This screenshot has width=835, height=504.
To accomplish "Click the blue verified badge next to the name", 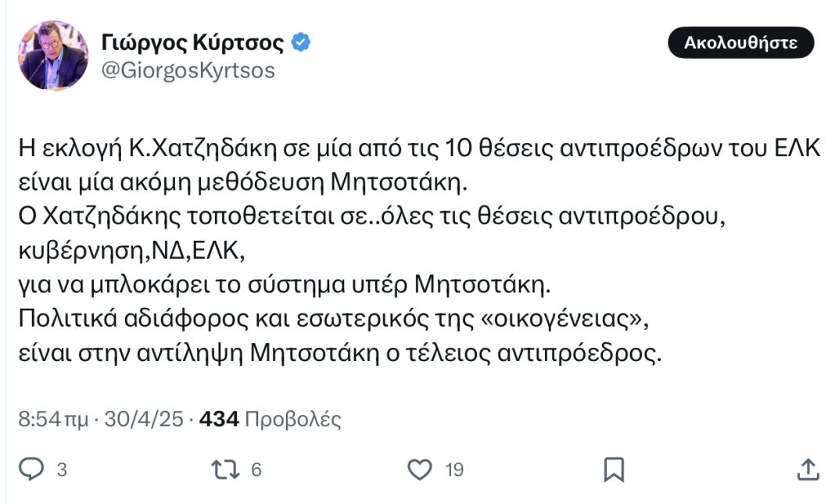I will (300, 45).
